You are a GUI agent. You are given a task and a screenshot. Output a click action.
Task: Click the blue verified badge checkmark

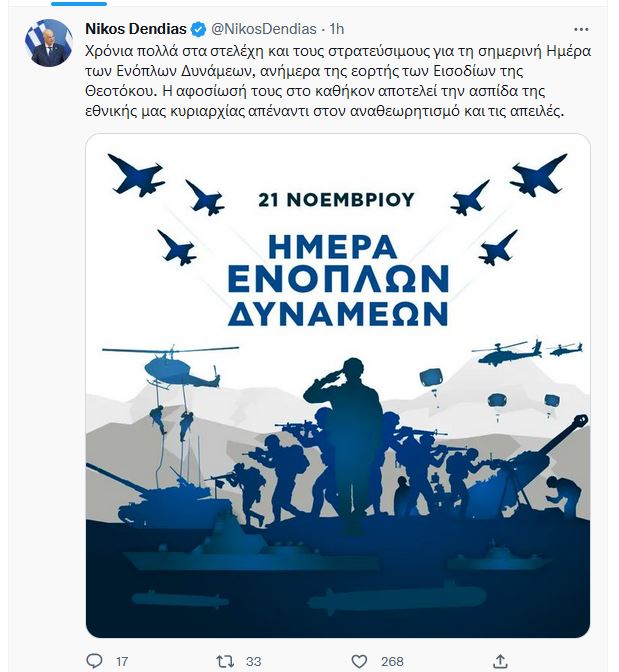coord(198,29)
